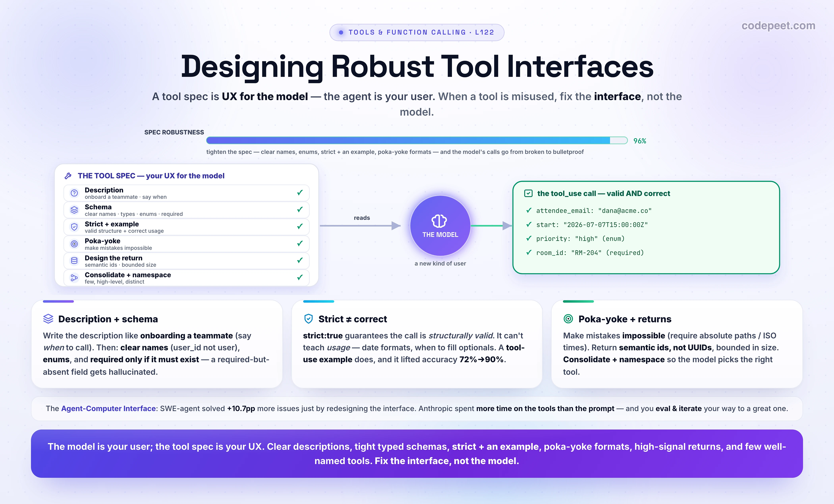Viewport: 834px width, 504px height.
Task: Toggle the checkmark on Consolidate + namespace row
Action: click(x=300, y=277)
